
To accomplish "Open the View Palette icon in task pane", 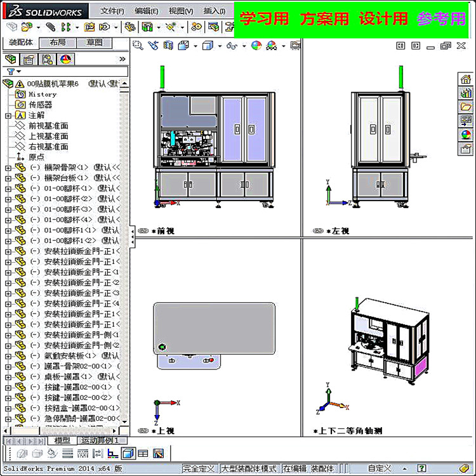I will (x=466, y=121).
